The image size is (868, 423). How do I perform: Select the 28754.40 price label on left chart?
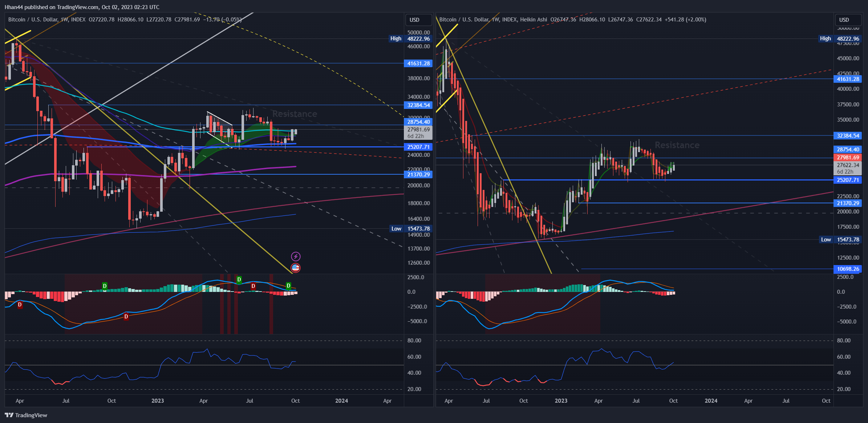tap(418, 122)
